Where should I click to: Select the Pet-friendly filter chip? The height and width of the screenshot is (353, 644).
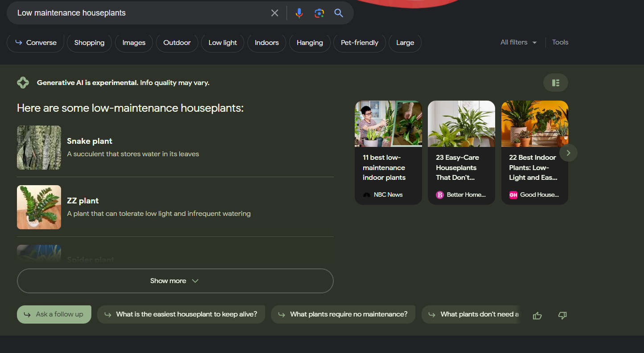360,43
